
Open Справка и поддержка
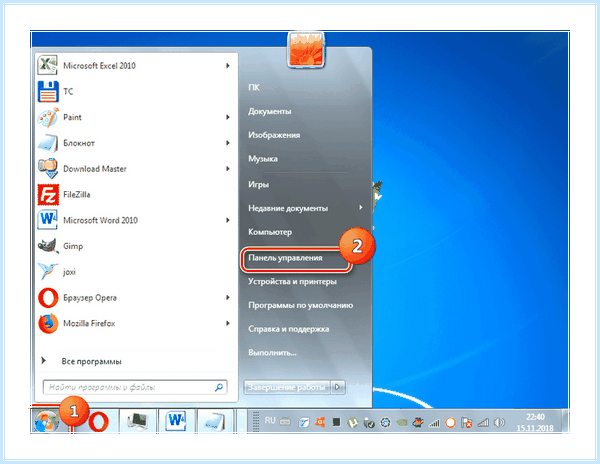(289, 329)
